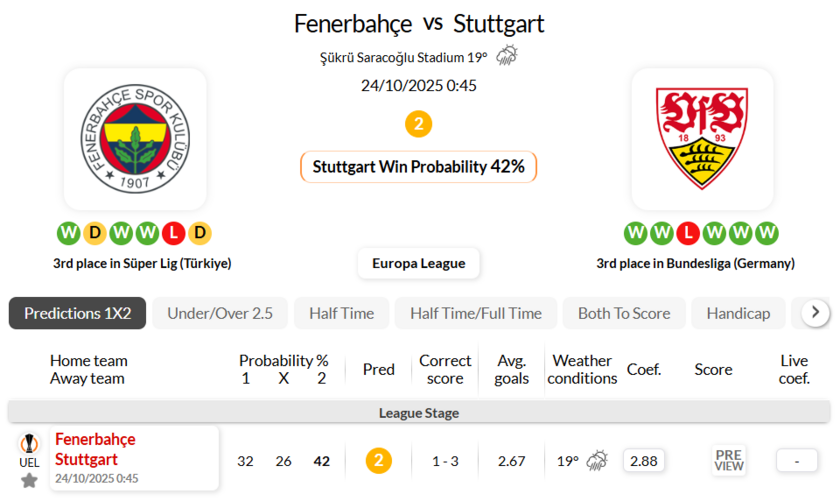Toggle the favorite star for this match
840x501 pixels.
[x=29, y=480]
